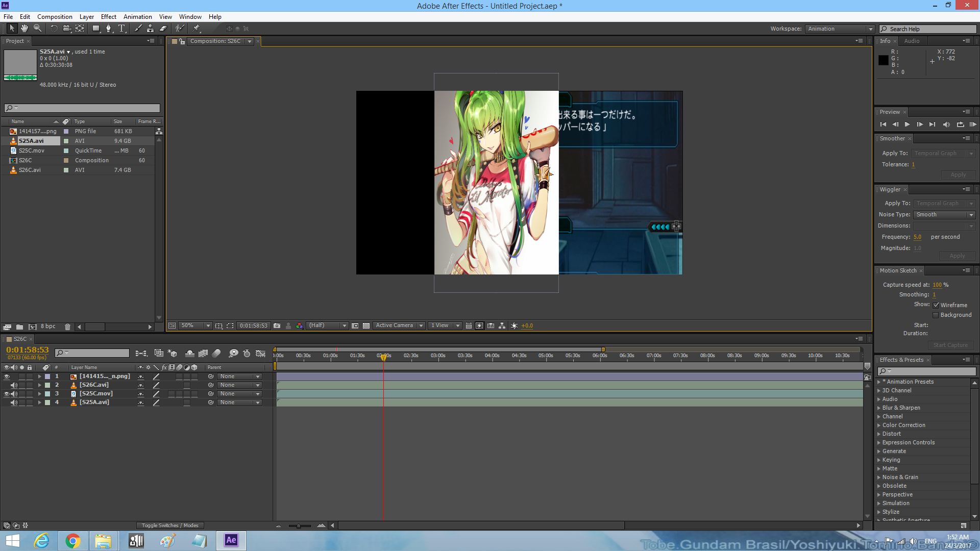Toggle lock switch for layer 2 S26C.avi

coord(30,385)
